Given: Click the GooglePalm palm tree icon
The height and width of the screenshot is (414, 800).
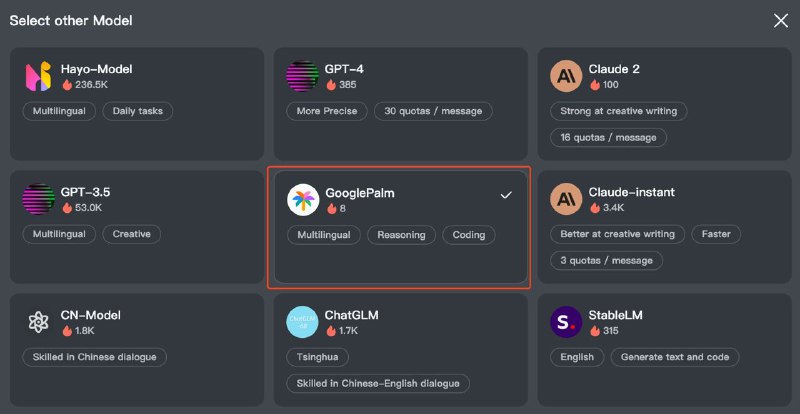Looking at the screenshot, I should (303, 200).
